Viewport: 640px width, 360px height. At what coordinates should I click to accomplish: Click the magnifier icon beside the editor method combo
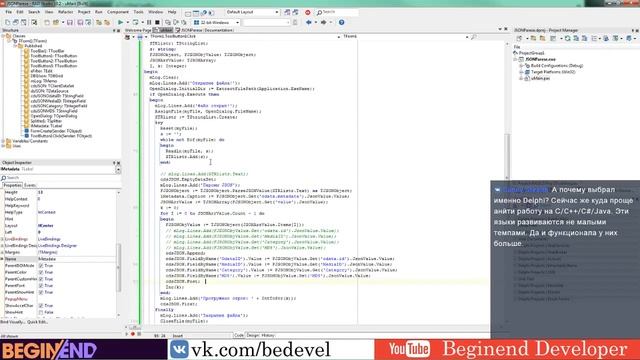pyautogui.click(x=473, y=37)
